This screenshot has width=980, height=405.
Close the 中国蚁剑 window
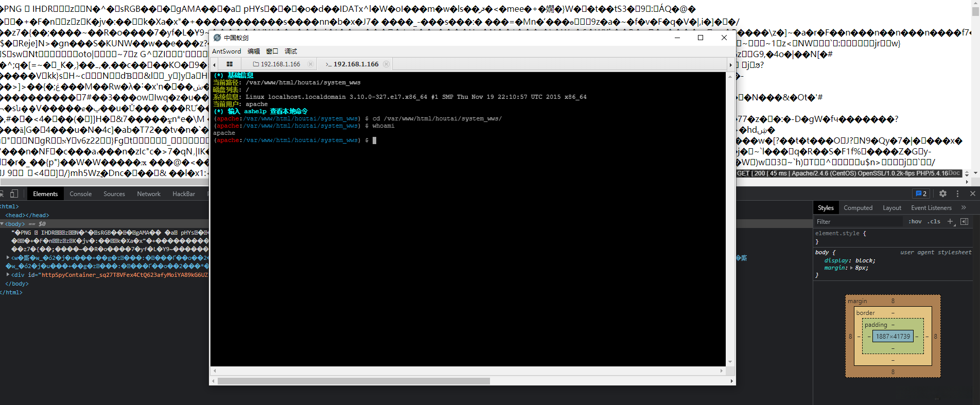click(x=724, y=38)
